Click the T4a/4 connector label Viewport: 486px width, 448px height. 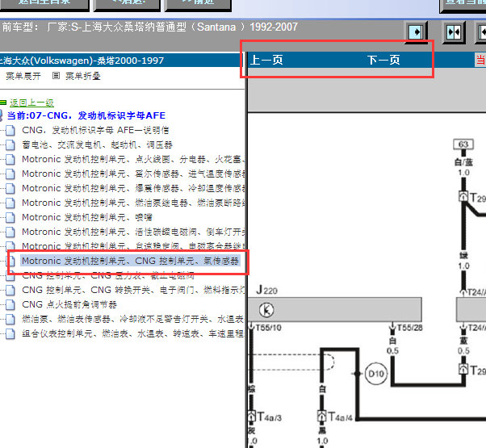coord(340,417)
